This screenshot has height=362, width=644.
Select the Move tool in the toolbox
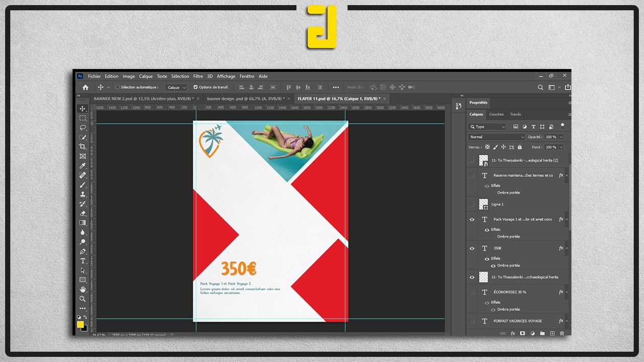[x=82, y=108]
